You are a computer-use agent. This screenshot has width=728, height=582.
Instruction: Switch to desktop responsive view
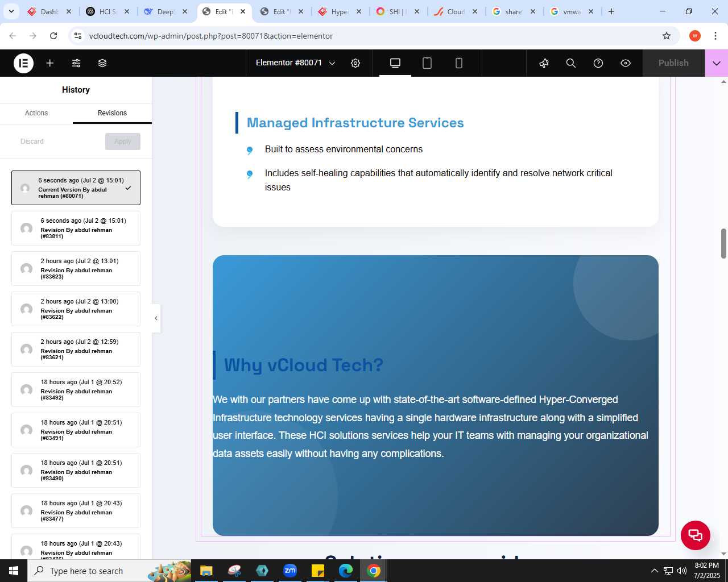395,63
